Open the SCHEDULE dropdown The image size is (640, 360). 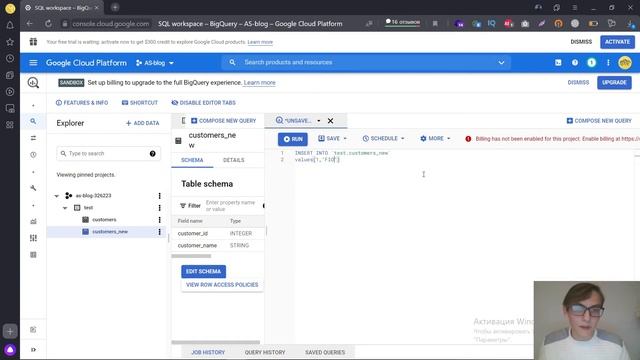pos(383,138)
